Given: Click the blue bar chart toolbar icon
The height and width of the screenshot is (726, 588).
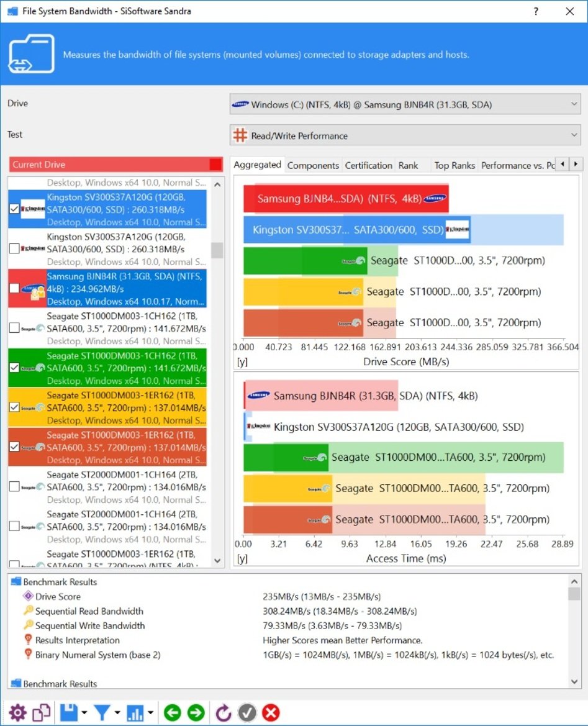Looking at the screenshot, I should [135, 712].
